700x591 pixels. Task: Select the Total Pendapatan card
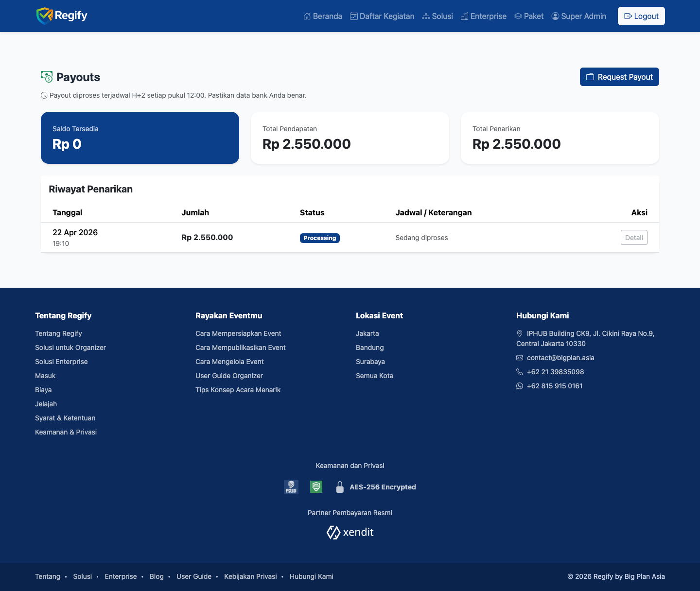coord(350,138)
